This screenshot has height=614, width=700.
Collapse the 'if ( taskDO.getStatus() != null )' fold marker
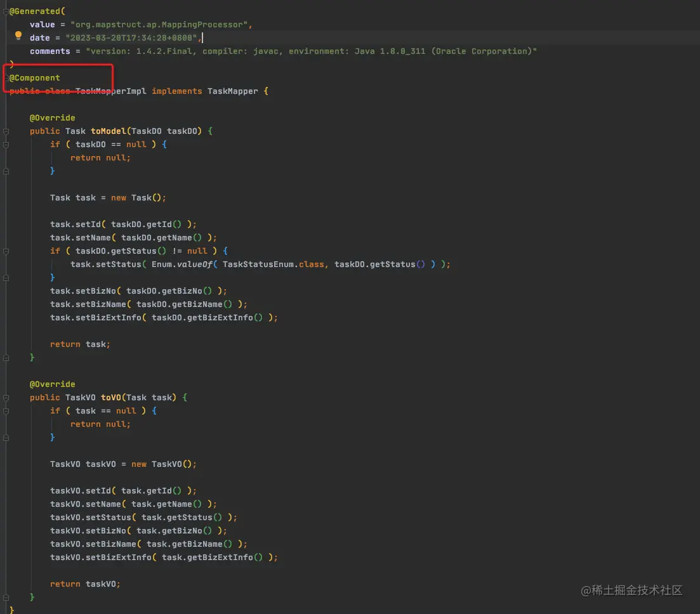pyautogui.click(x=6, y=251)
